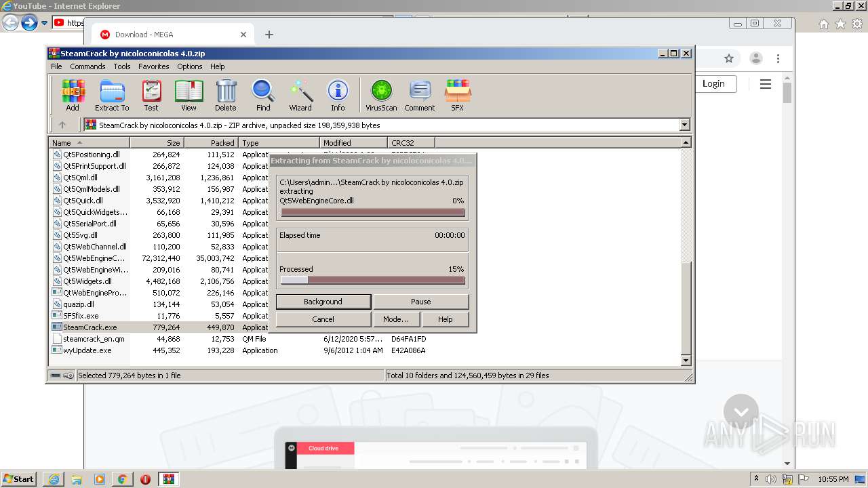Click the IE home icon
Viewport: 868px width, 488px height.
(823, 24)
